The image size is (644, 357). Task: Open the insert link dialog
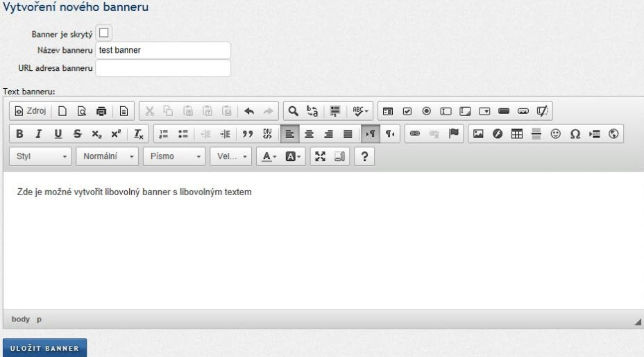pyautogui.click(x=415, y=134)
